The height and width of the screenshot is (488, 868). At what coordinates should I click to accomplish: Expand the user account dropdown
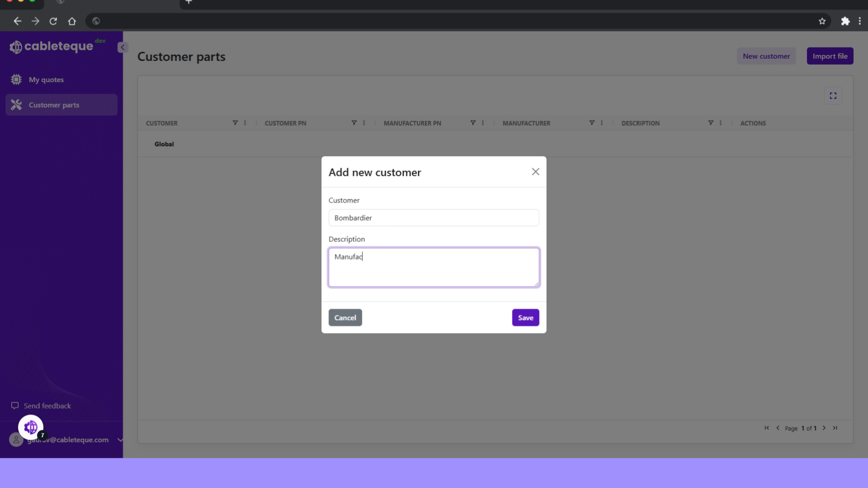pos(120,440)
